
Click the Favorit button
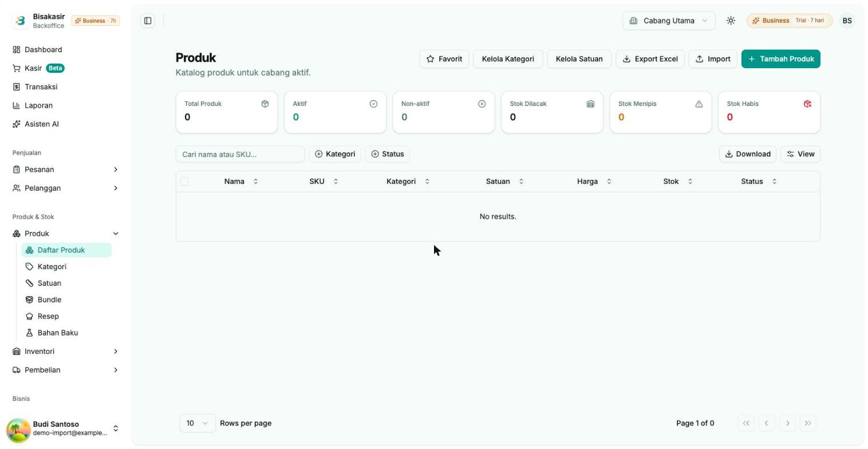(444, 59)
